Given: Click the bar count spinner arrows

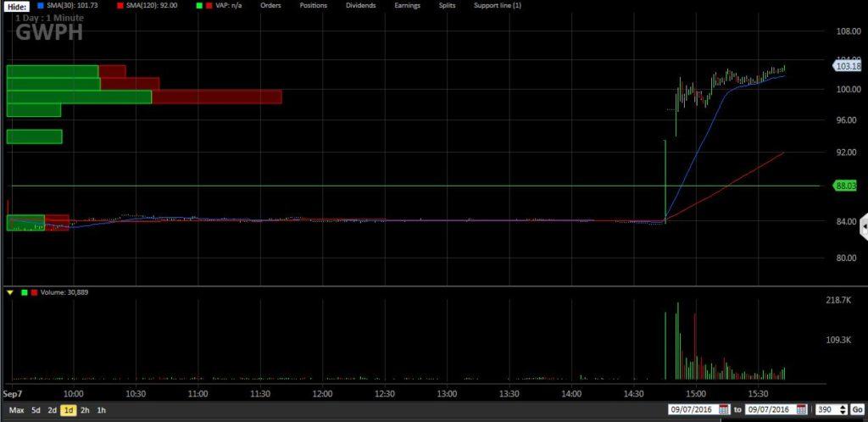Looking at the screenshot, I should [843, 410].
